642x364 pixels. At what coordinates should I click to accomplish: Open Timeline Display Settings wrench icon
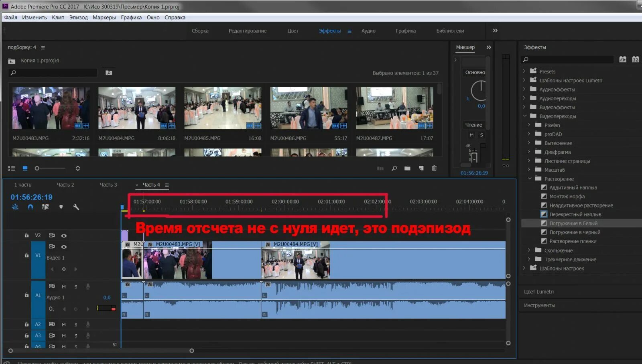click(76, 207)
